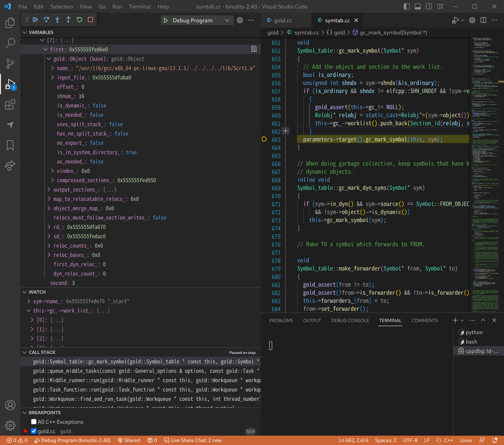Image resolution: width=504 pixels, height=445 pixels.
Task: Click the Debug C/C++ file run icon
Action: click(455, 20)
